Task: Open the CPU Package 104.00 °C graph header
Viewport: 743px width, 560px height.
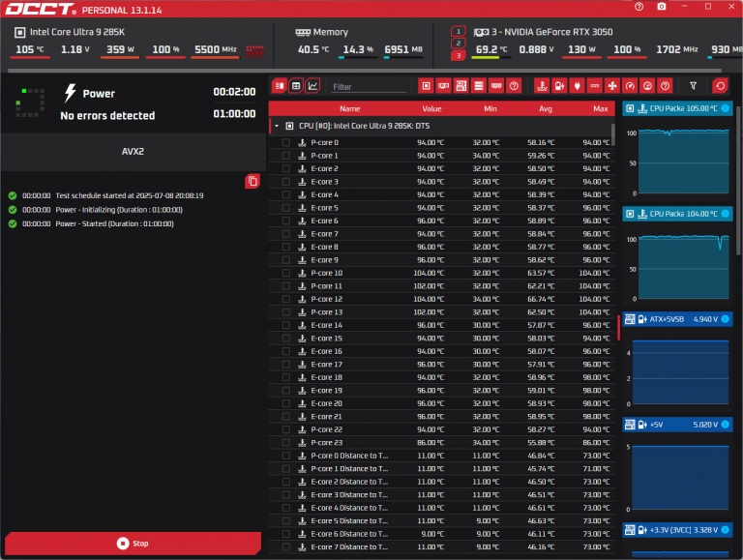Action: [677, 214]
